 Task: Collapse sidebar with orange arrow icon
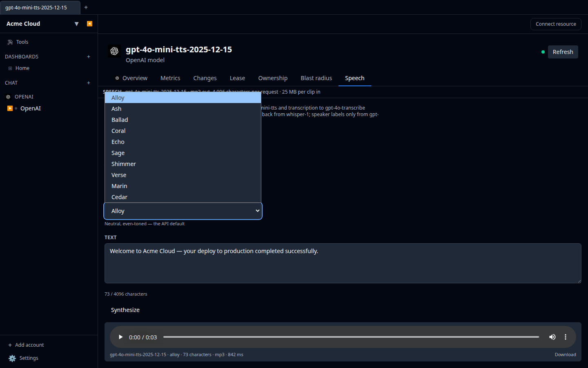click(x=89, y=24)
